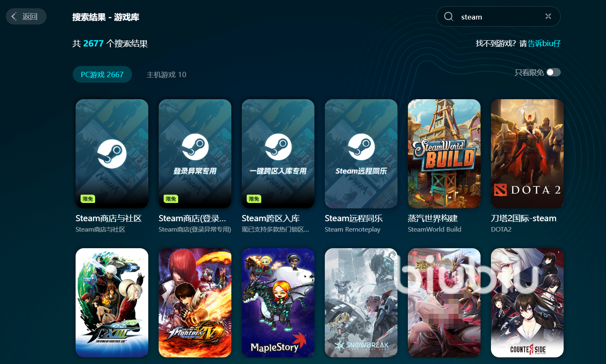Viewport: 606px width, 364px height.
Task: Click the 找不到游戏? 请 prompt text
Action: 501,43
